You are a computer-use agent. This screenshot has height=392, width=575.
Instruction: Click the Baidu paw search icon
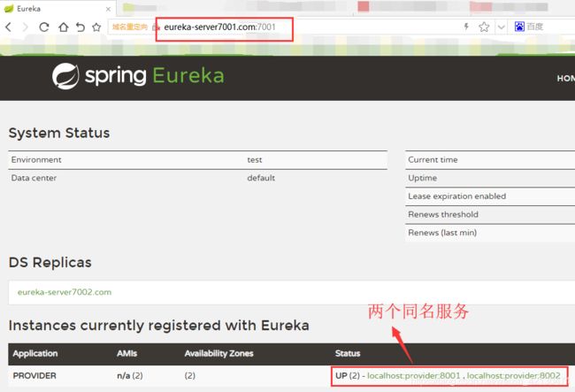519,27
